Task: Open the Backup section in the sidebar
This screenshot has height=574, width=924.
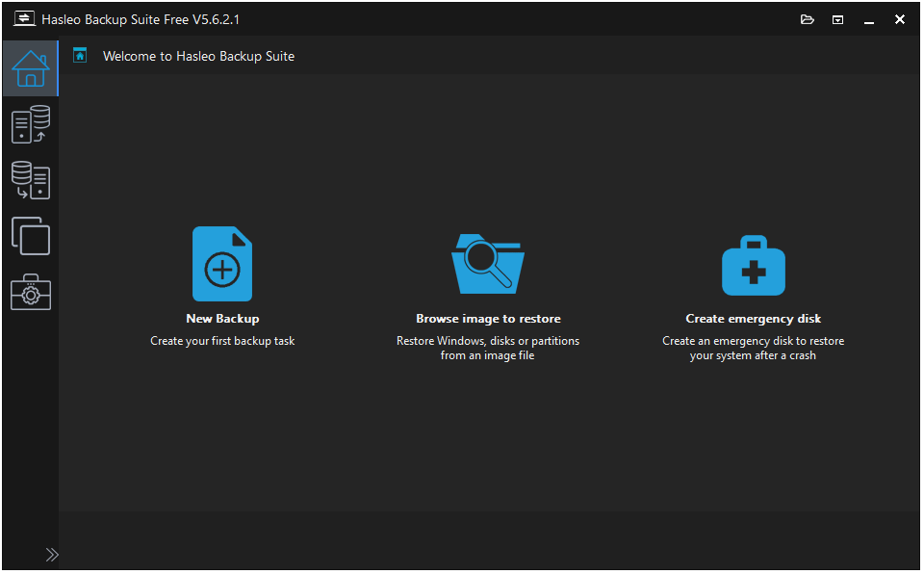Action: pyautogui.click(x=31, y=124)
